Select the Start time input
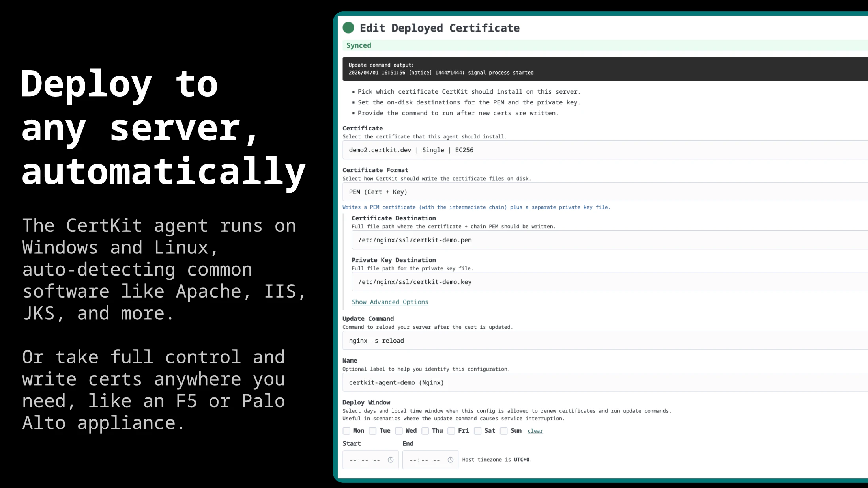868x488 pixels. [365, 459]
